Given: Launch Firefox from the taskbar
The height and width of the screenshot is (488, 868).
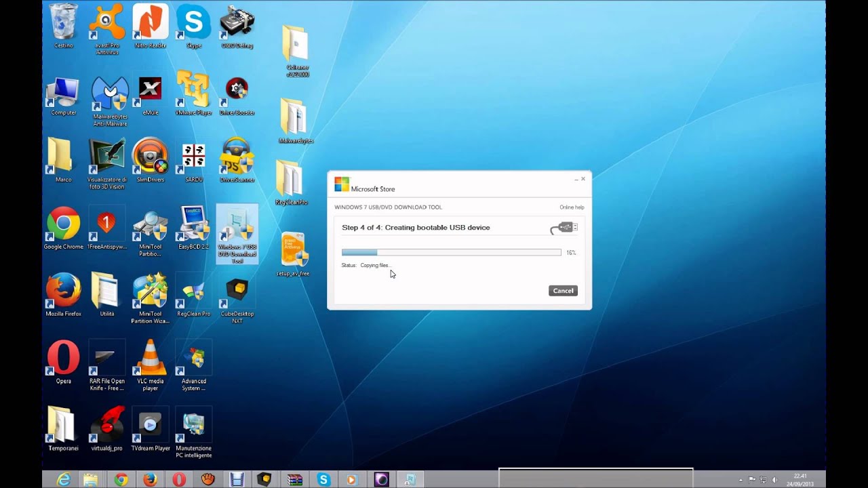Looking at the screenshot, I should tap(150, 480).
